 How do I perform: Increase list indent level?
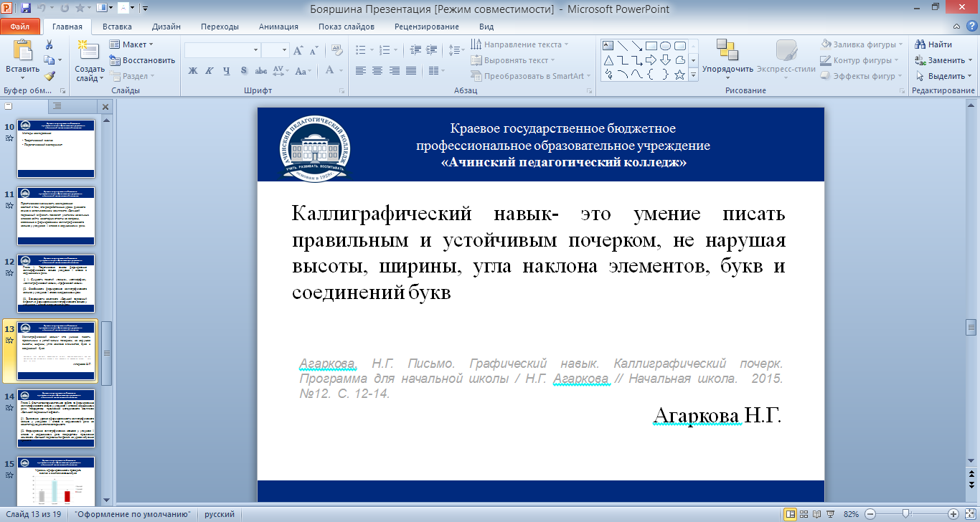point(430,50)
